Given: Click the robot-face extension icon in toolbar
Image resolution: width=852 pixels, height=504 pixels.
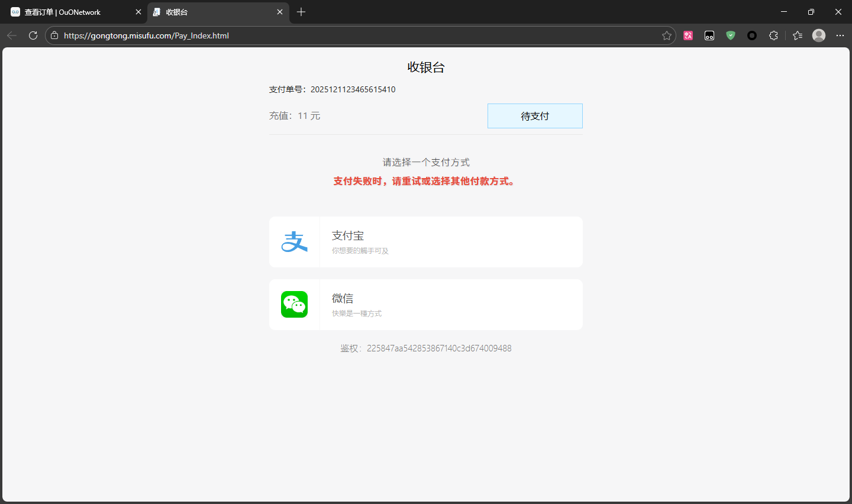Looking at the screenshot, I should coord(709,35).
